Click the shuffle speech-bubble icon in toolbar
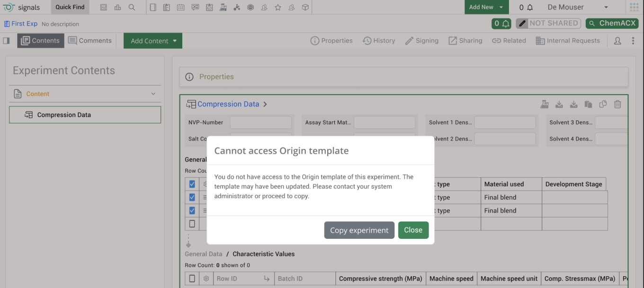Screen dimensions: 644x288 click(195, 7)
